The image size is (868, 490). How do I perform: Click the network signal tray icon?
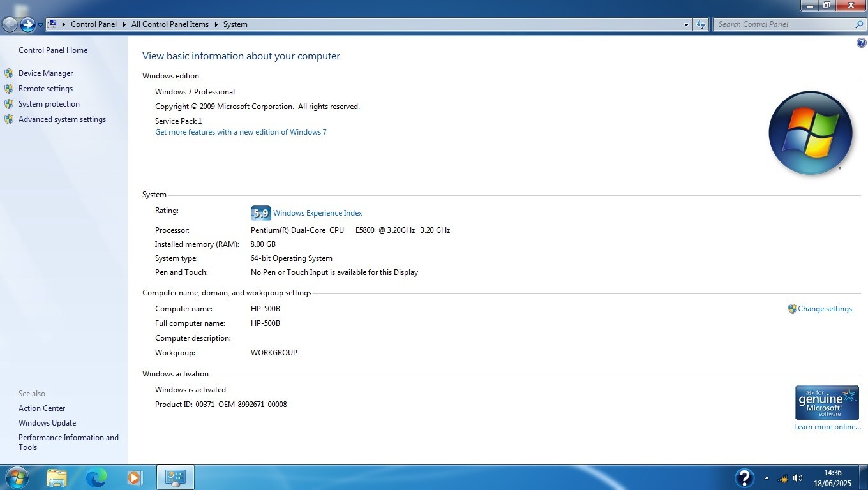coord(782,478)
